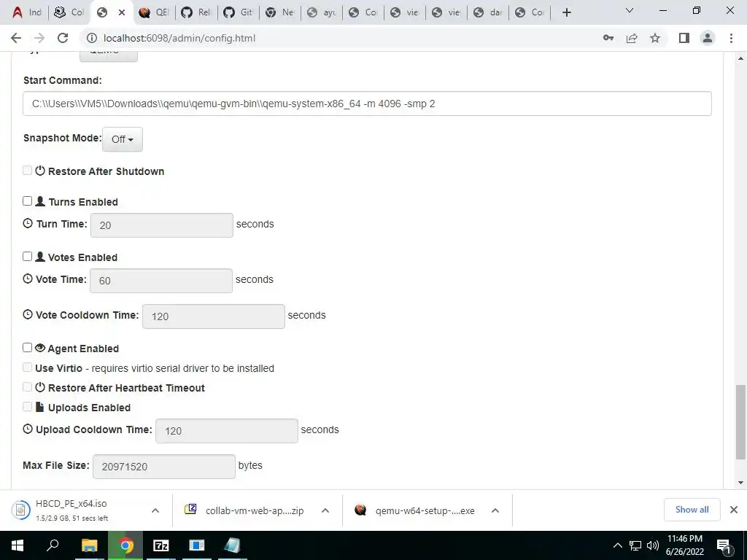
Task: Close the active config tab
Action: click(122, 12)
